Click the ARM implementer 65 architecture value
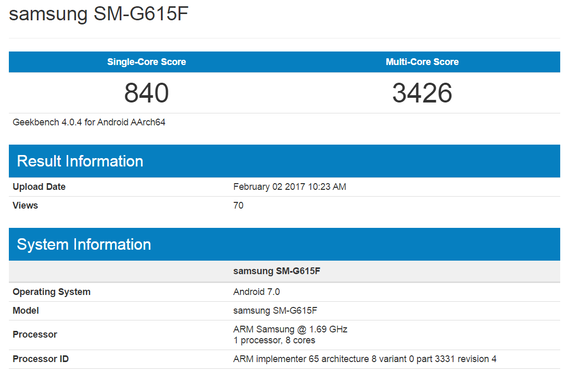This screenshot has width=580, height=373. tap(365, 359)
